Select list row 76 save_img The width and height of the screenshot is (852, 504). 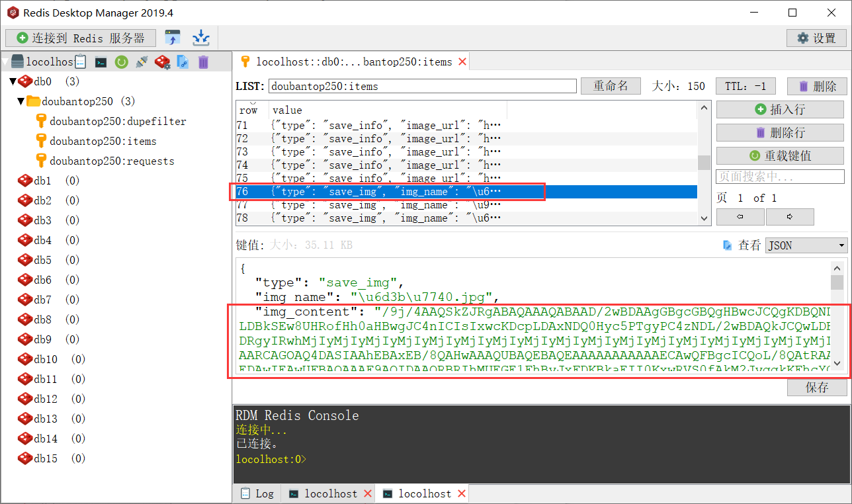point(466,192)
